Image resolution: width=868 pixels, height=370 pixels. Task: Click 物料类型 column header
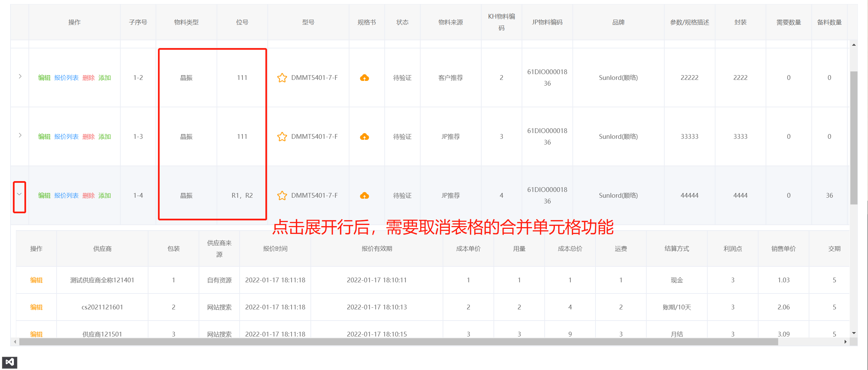(186, 22)
